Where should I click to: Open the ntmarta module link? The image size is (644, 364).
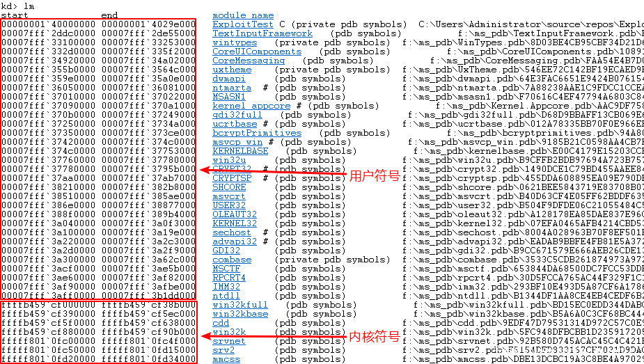tap(232, 88)
